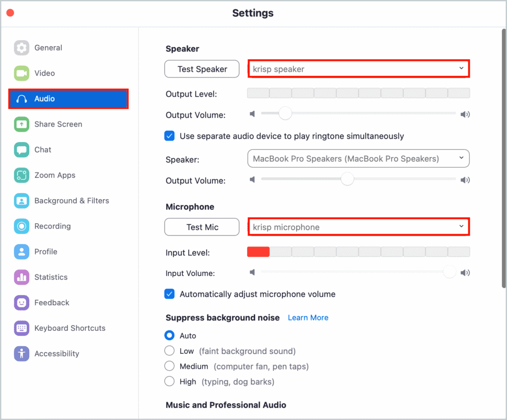Open the Zoom Apps section
The width and height of the screenshot is (507, 420).
[x=22, y=175]
